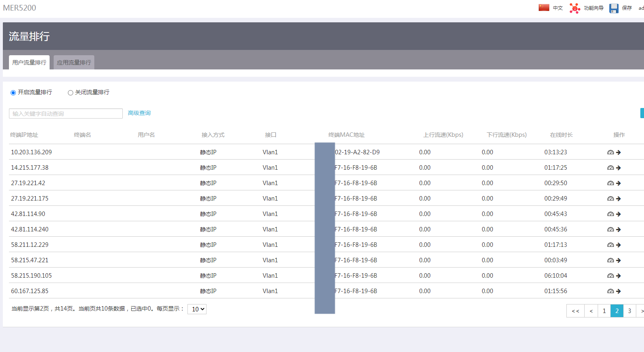This screenshot has height=352, width=644.
Task: Select the 开启流量排行 radio button
Action: [x=13, y=93]
